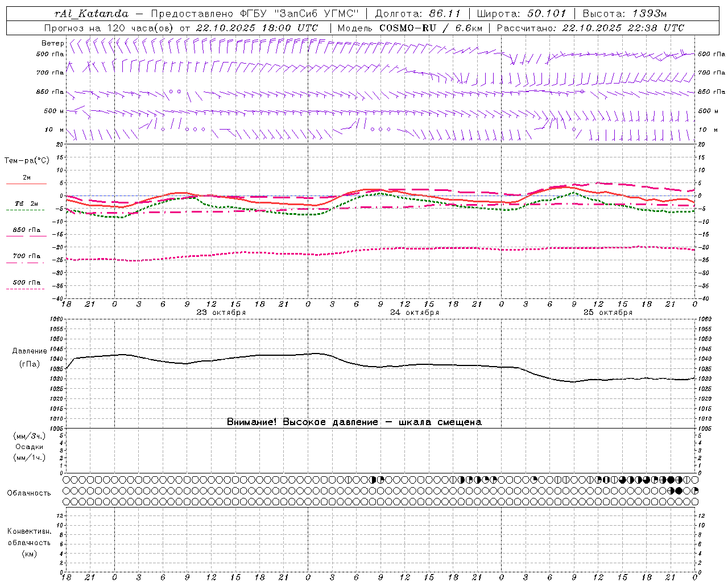This screenshot has height=582, width=728.
Task: Click the Осадки precipitation label
Action: [29, 447]
